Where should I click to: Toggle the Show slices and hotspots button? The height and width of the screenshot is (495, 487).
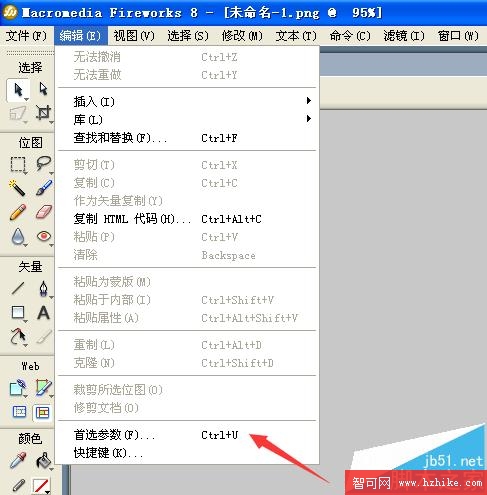[43, 413]
